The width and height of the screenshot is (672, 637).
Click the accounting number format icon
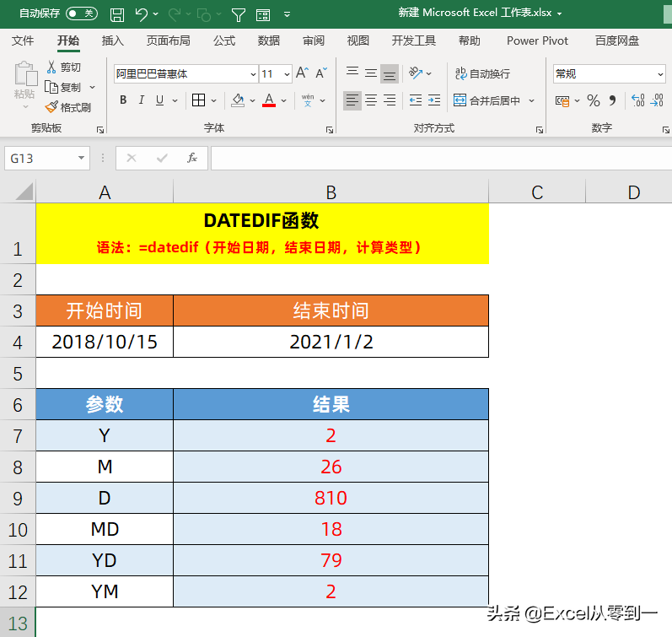(x=562, y=100)
